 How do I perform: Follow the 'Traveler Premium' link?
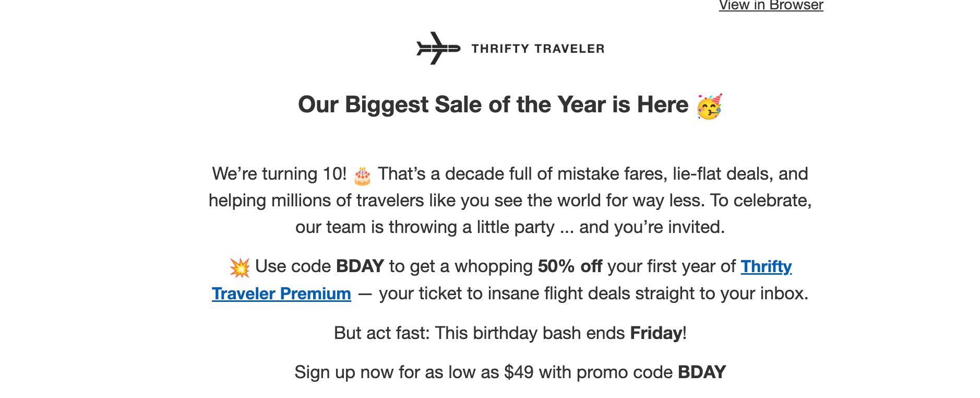pos(281,294)
